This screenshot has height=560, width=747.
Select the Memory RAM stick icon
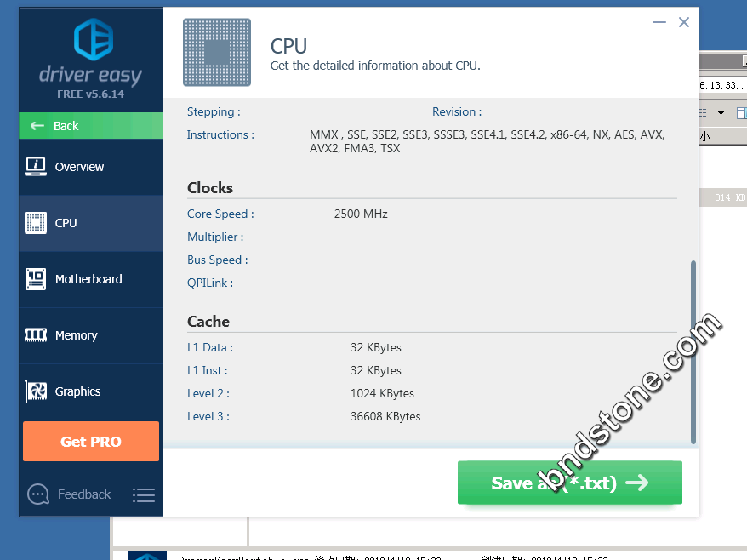click(x=36, y=335)
